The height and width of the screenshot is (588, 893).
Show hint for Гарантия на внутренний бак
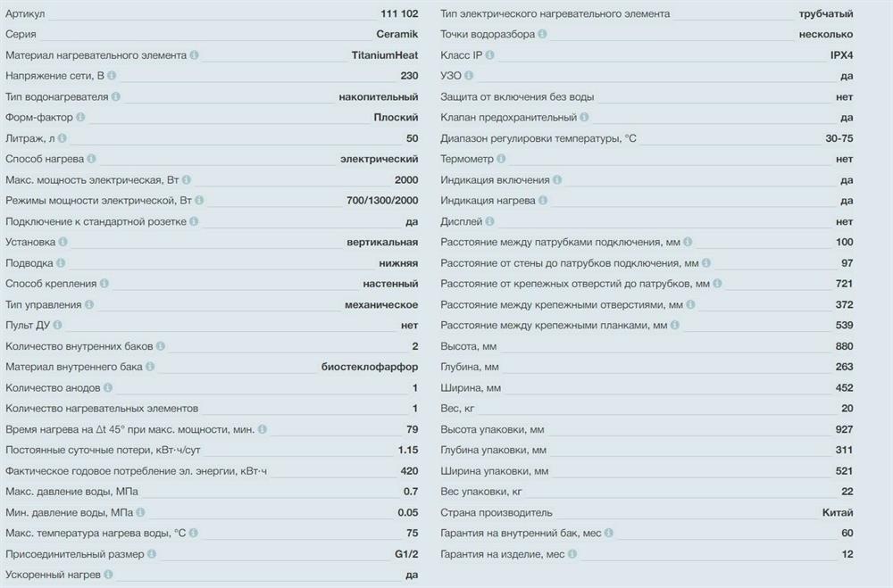(608, 534)
